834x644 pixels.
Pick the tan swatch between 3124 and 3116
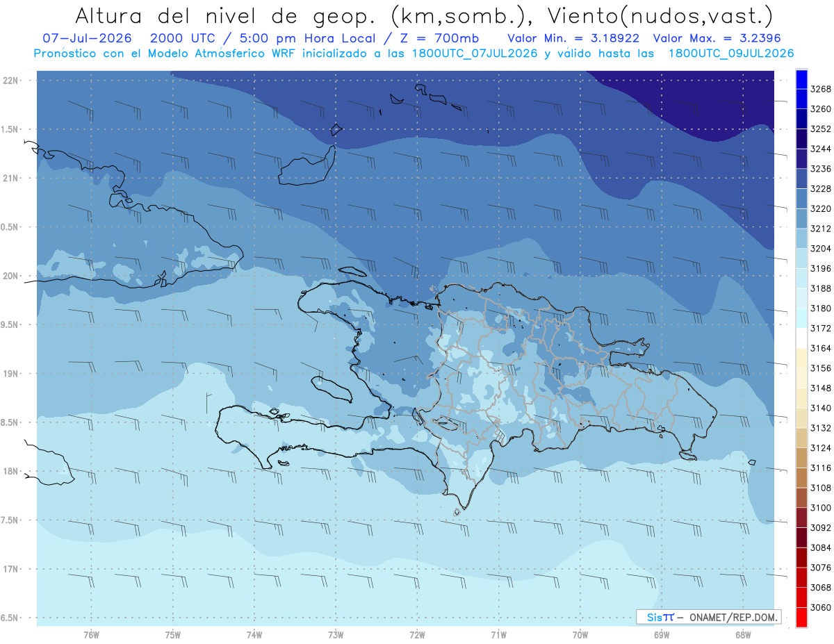[801, 458]
